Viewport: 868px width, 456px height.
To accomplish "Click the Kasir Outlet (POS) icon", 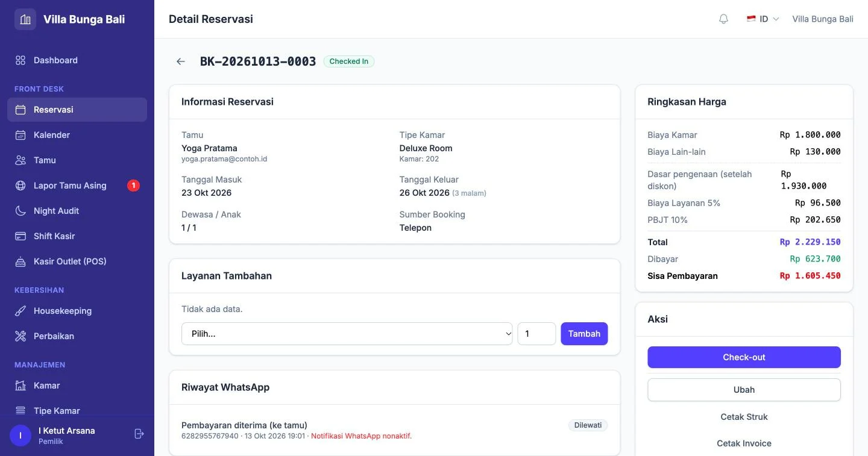I will click(20, 261).
